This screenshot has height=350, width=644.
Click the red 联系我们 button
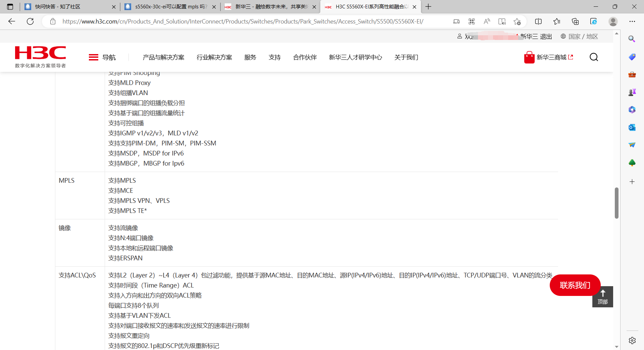pos(575,285)
